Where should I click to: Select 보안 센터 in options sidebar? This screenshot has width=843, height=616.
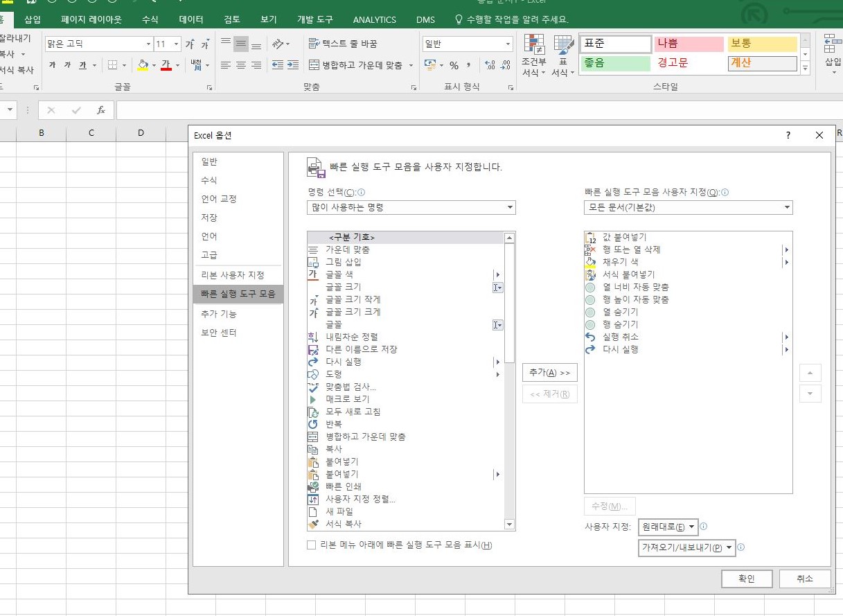(x=238, y=333)
